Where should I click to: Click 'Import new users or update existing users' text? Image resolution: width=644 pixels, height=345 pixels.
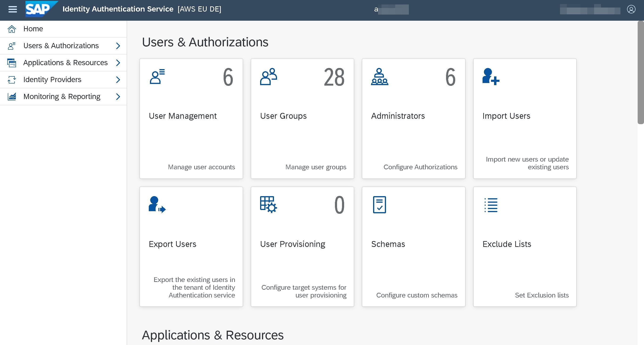click(527, 163)
